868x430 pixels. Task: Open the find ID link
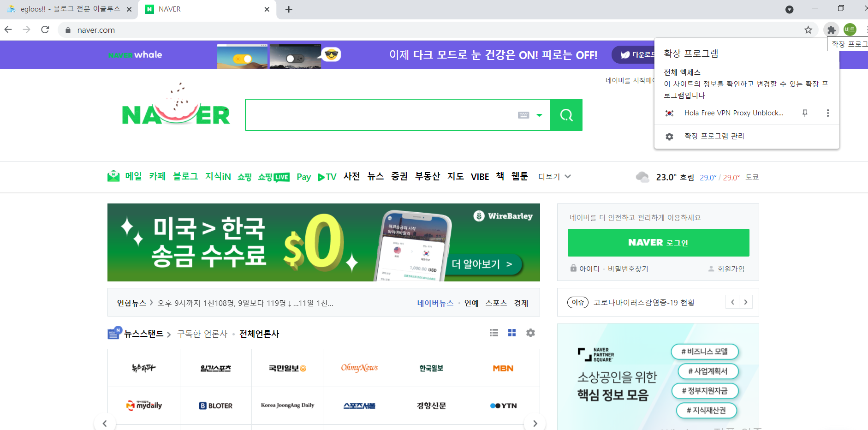(589, 269)
